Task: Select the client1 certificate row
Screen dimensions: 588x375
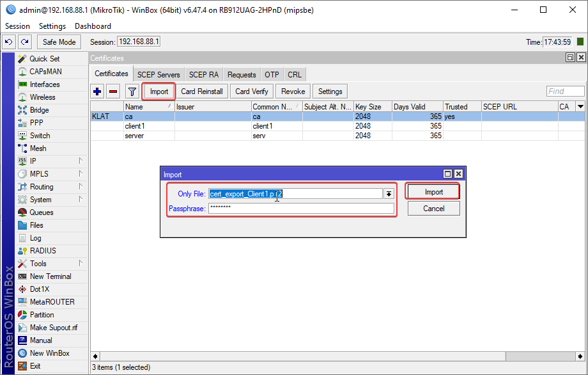Action: point(337,126)
